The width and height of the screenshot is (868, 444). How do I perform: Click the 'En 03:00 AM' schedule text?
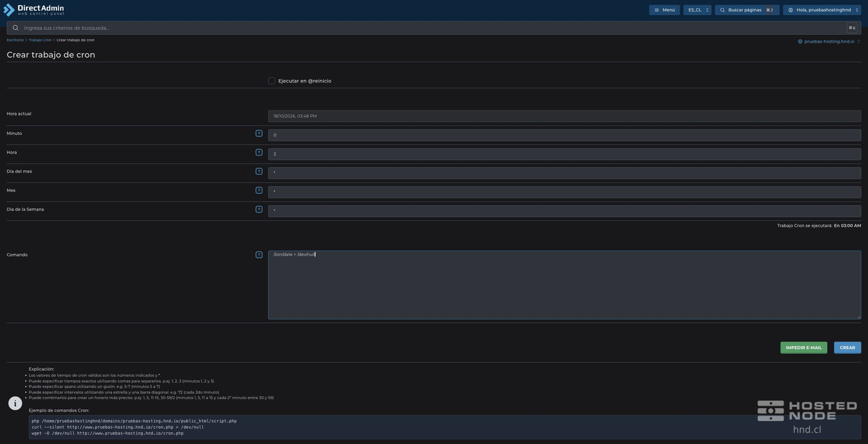pos(847,226)
